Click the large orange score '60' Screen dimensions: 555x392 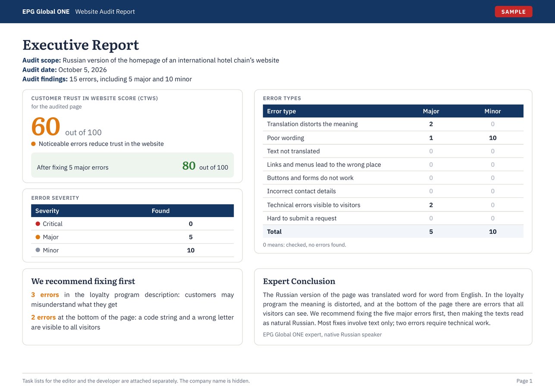[45, 127]
